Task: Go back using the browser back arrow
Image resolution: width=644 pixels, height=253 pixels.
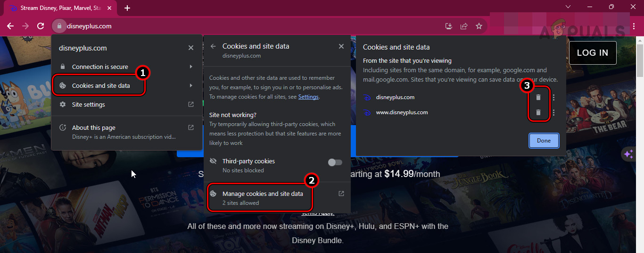Action: tap(10, 26)
